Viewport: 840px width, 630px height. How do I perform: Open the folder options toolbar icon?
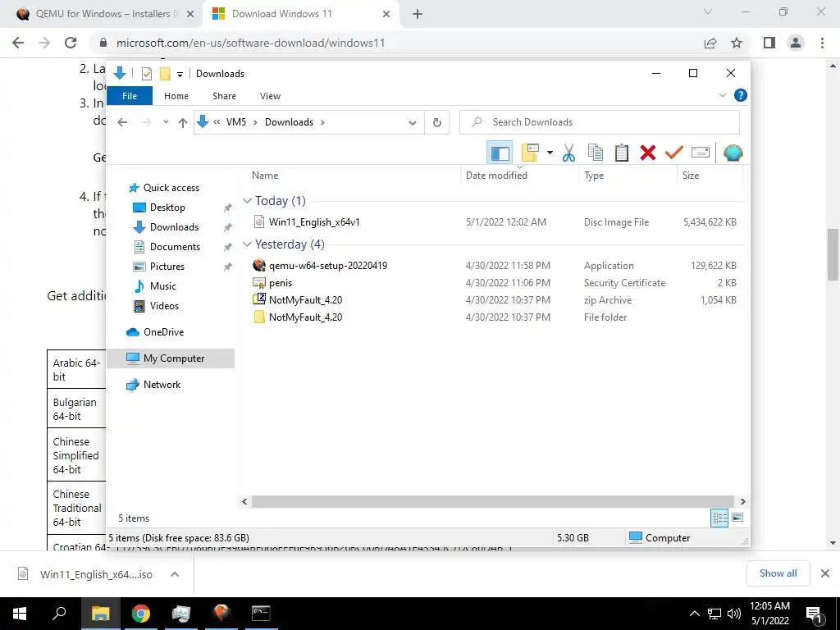click(530, 153)
